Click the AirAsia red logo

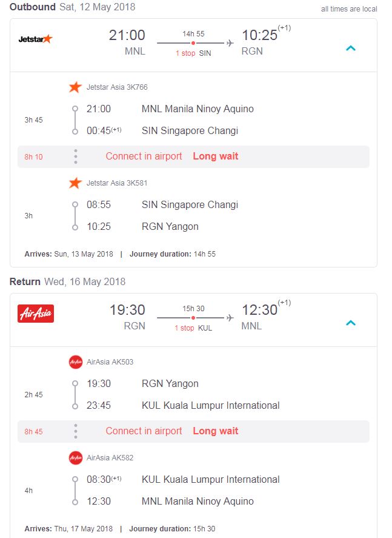(x=36, y=314)
